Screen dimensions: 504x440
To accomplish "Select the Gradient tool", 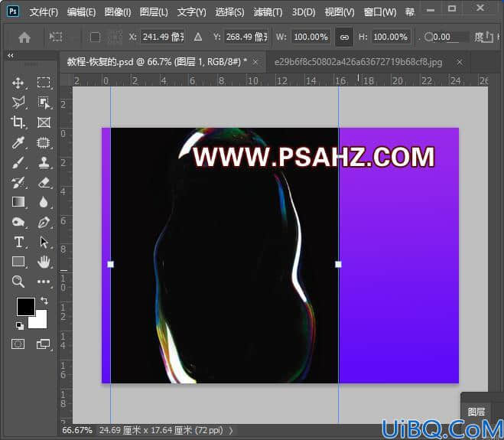I will click(18, 202).
